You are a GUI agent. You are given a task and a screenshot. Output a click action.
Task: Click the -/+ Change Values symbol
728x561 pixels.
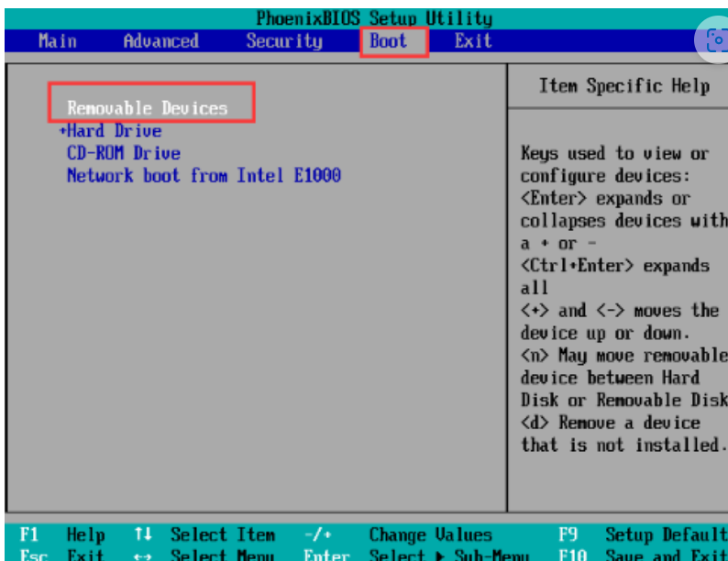point(316,534)
